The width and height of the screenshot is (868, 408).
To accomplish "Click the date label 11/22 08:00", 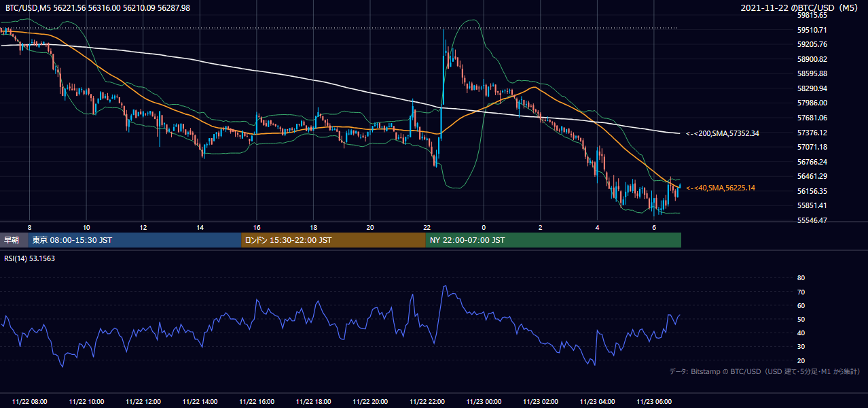I will tap(29, 402).
